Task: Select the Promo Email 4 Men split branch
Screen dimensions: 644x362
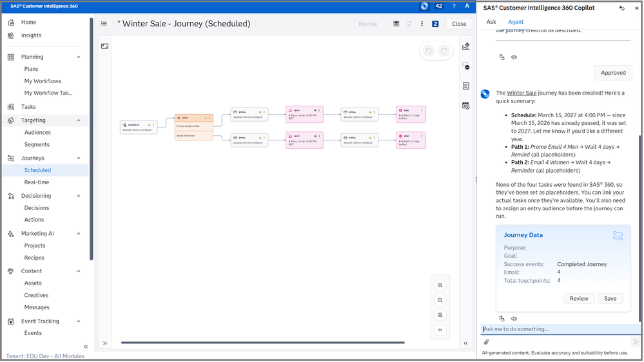Action: 194,126
